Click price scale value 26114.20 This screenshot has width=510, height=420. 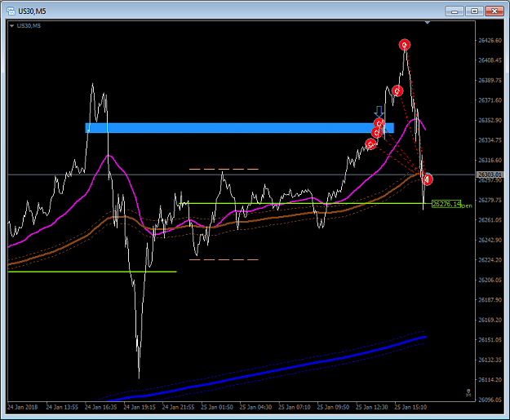point(490,380)
